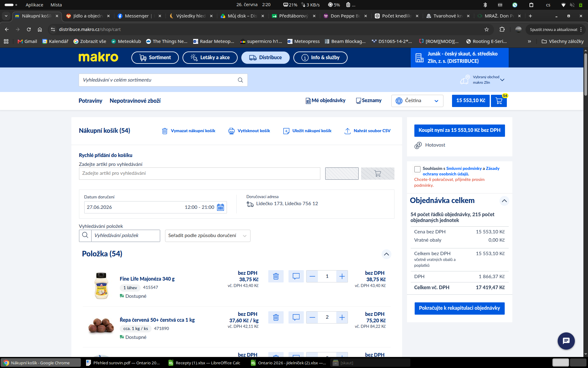This screenshot has height=368, width=588.
Task: Collapse the Položka (54) list
Action: coord(386,254)
